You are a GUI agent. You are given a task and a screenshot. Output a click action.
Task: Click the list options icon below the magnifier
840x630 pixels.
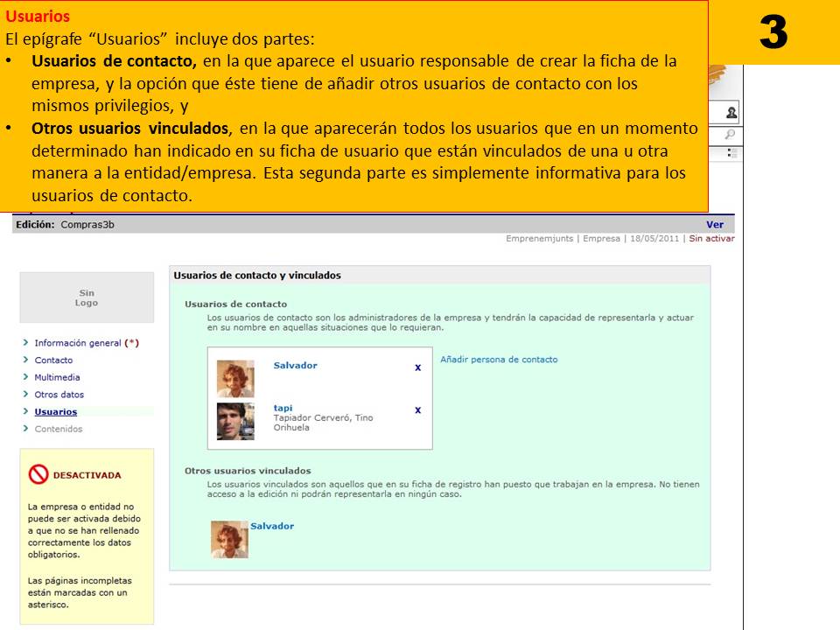click(x=731, y=154)
